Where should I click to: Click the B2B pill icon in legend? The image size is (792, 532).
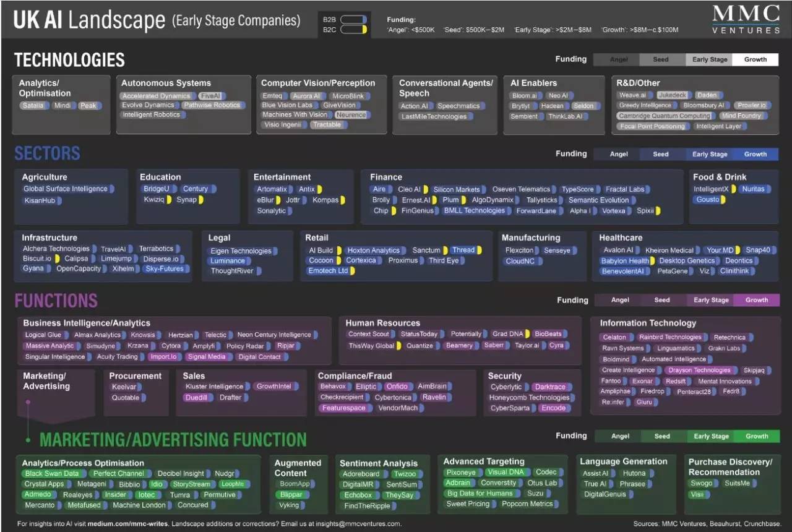coord(353,19)
